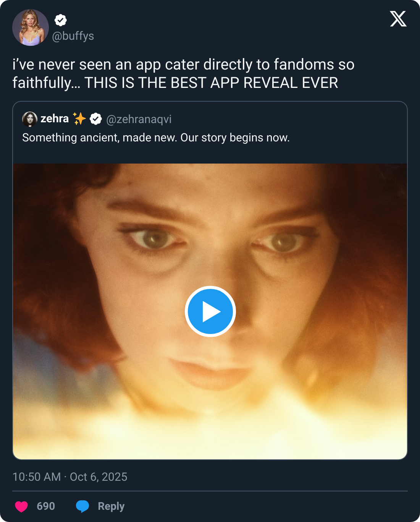Open zehra's small profile avatar
This screenshot has height=522, width=420.
[x=30, y=119]
